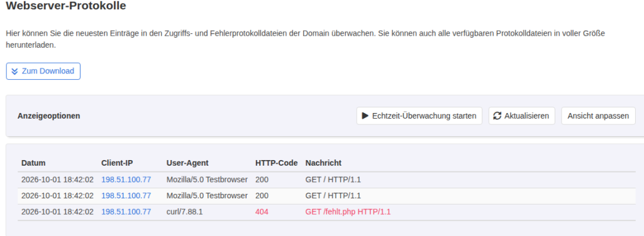The image size is (644, 236).
Task: Click the Aktualisieren button
Action: (x=521, y=116)
